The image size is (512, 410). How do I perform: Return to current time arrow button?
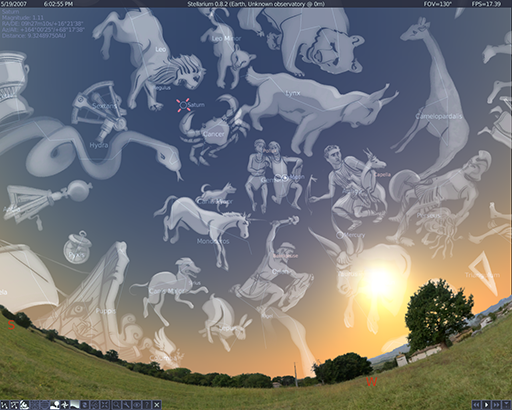pyautogui.click(x=507, y=405)
